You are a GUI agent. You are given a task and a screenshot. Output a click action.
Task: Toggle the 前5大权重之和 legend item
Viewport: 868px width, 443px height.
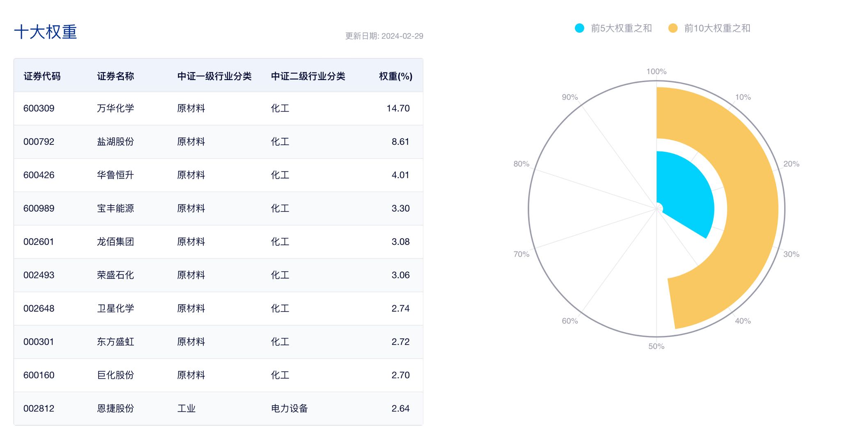click(x=621, y=28)
